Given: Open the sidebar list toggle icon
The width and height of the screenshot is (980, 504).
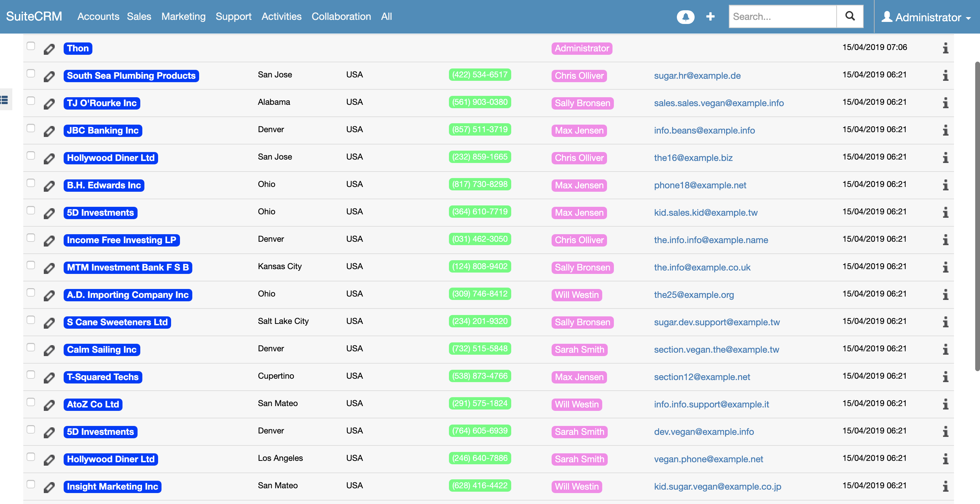Looking at the screenshot, I should click(4, 100).
